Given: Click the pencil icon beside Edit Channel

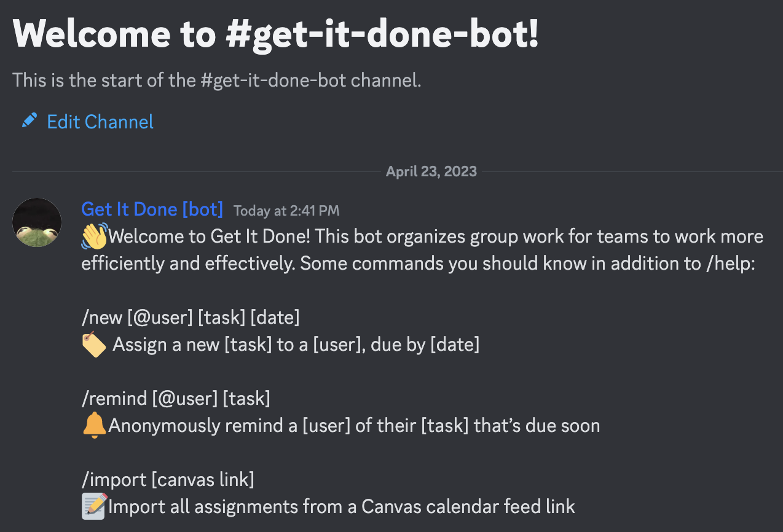Looking at the screenshot, I should tap(29, 120).
